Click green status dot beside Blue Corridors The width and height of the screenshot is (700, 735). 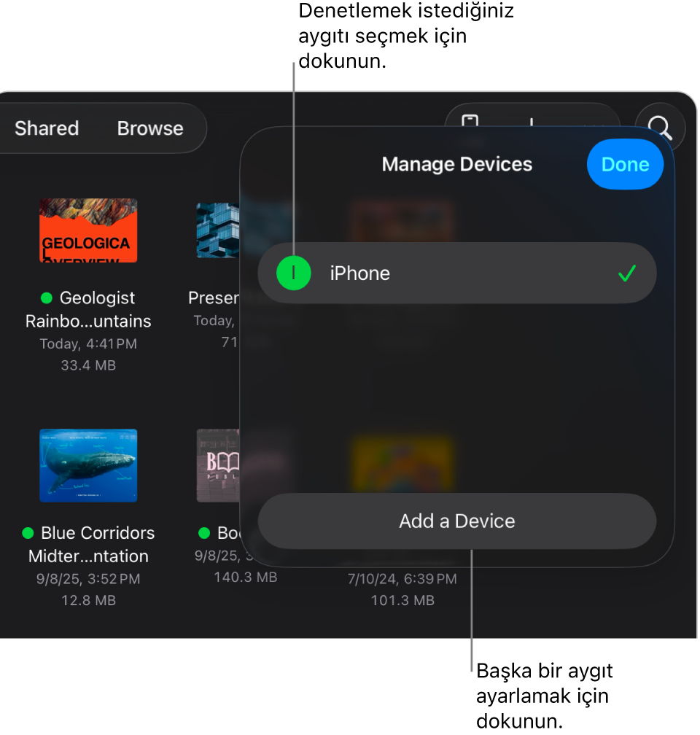click(28, 533)
